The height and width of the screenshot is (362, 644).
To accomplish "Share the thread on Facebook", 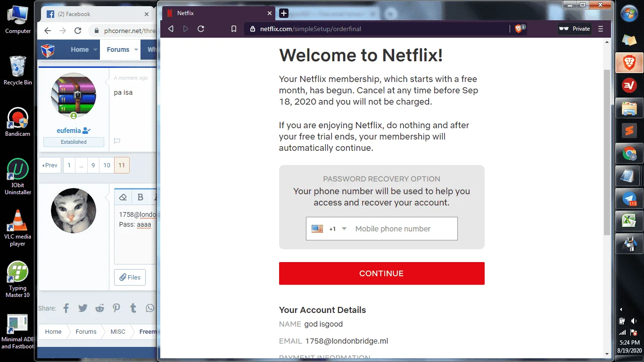I will click(x=66, y=308).
